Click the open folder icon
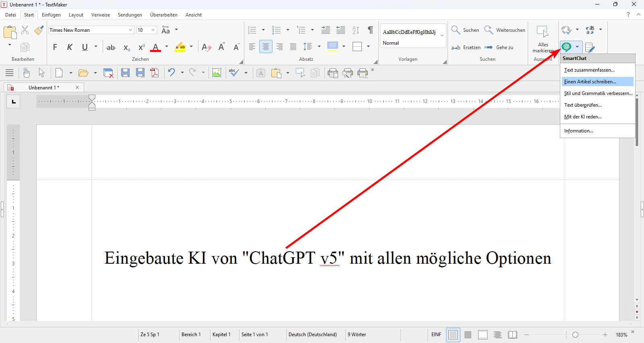Screen dimensions: 644x343 (83, 73)
